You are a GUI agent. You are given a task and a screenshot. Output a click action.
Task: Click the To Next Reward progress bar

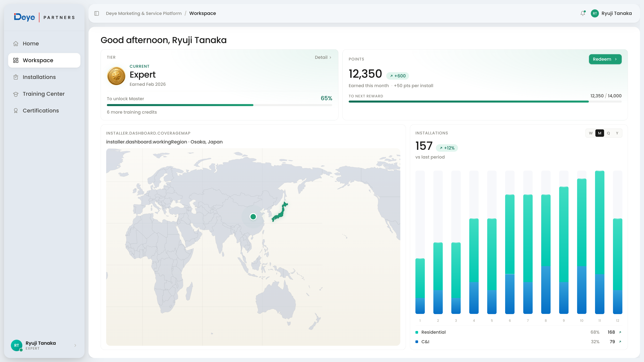(x=485, y=102)
